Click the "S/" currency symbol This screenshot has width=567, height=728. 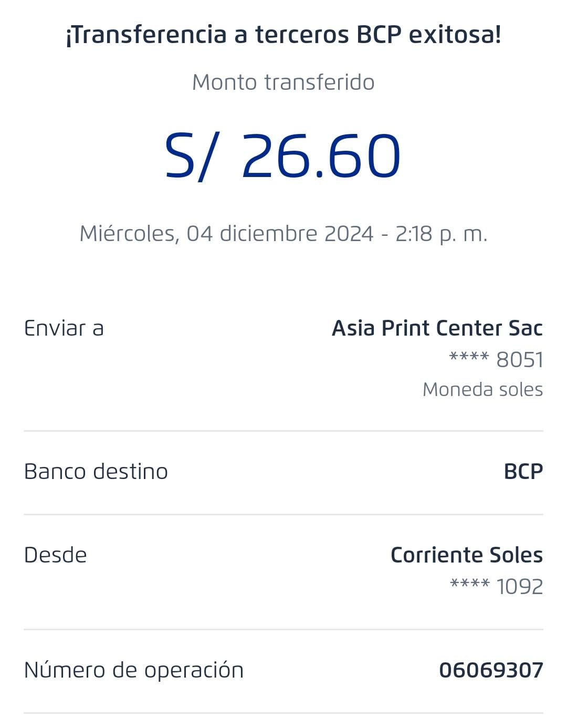[189, 157]
